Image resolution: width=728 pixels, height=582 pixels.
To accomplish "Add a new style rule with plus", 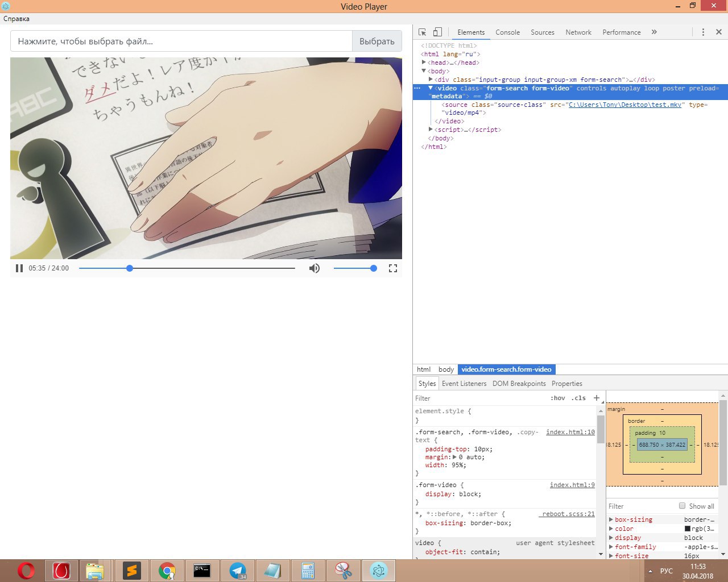I will (x=597, y=398).
